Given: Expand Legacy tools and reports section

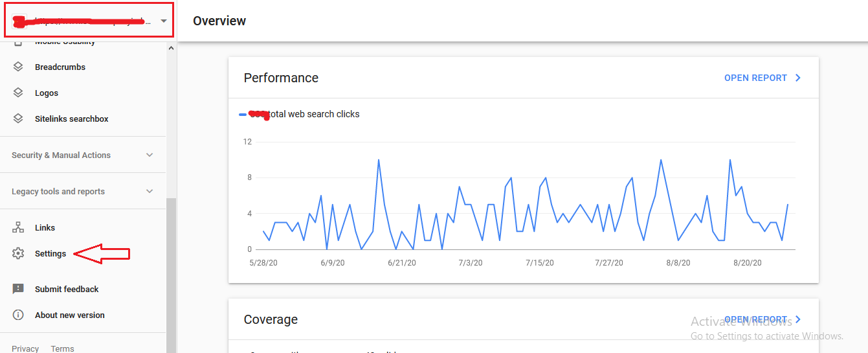Looking at the screenshot, I should [x=150, y=191].
